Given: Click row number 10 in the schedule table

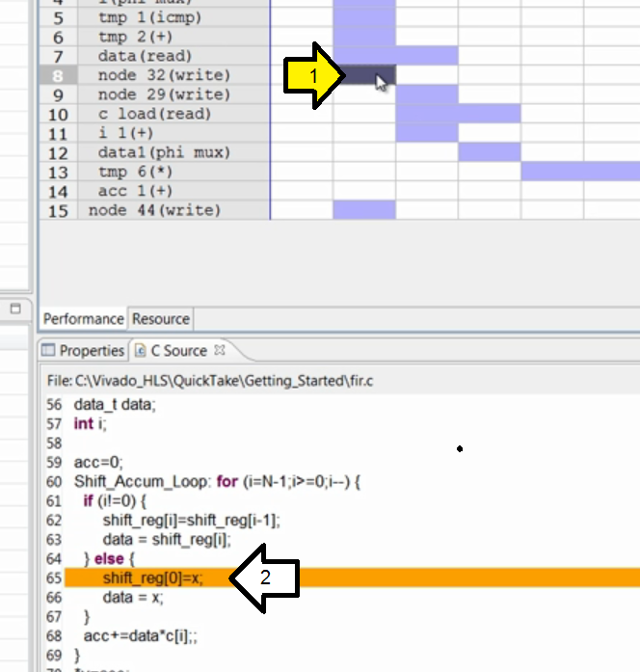Looking at the screenshot, I should tap(58, 115).
